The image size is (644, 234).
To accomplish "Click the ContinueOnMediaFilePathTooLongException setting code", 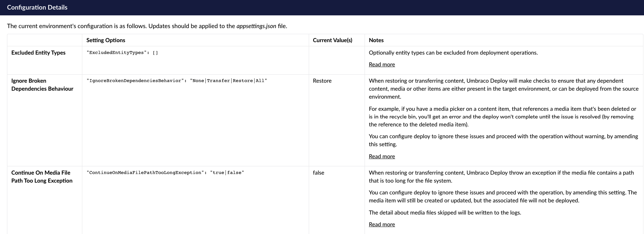I will coord(165,173).
